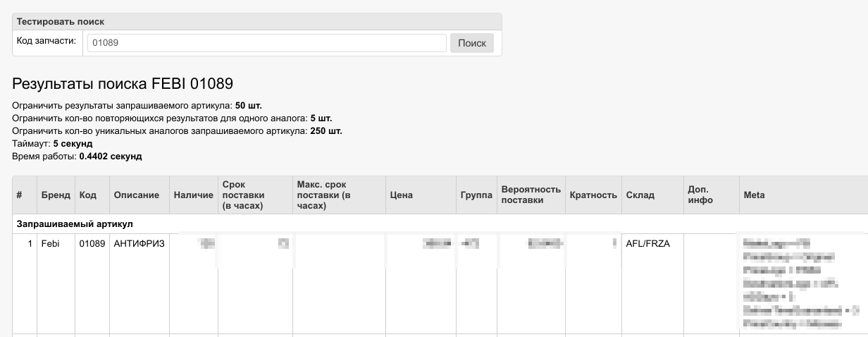Click the 01089 code cell in the table

[x=92, y=244]
